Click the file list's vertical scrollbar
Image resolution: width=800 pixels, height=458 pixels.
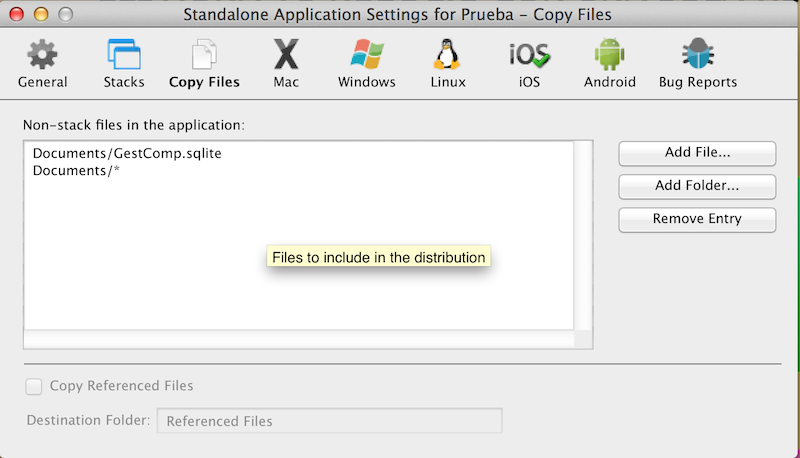point(584,235)
